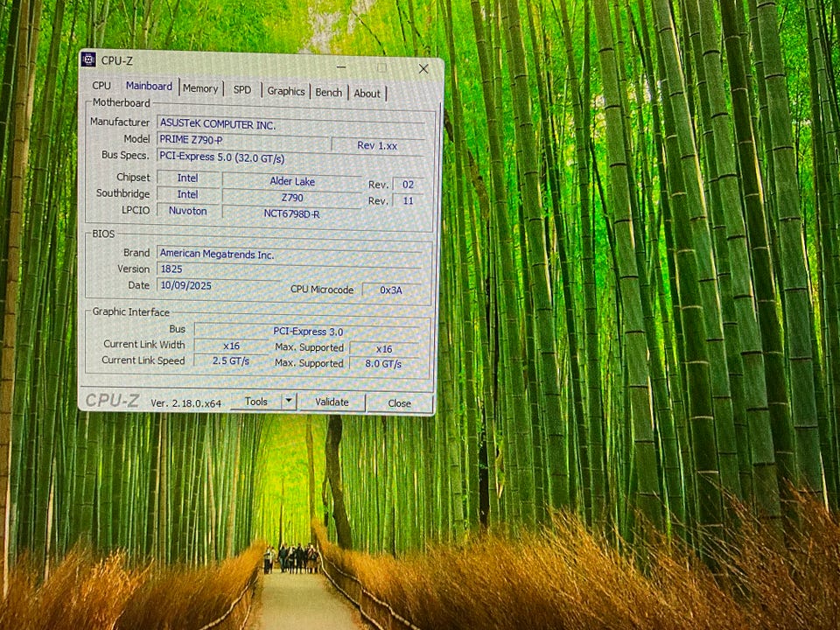Click the Current Link Width x16 value
Viewport: 840px width, 630px height.
tap(231, 346)
